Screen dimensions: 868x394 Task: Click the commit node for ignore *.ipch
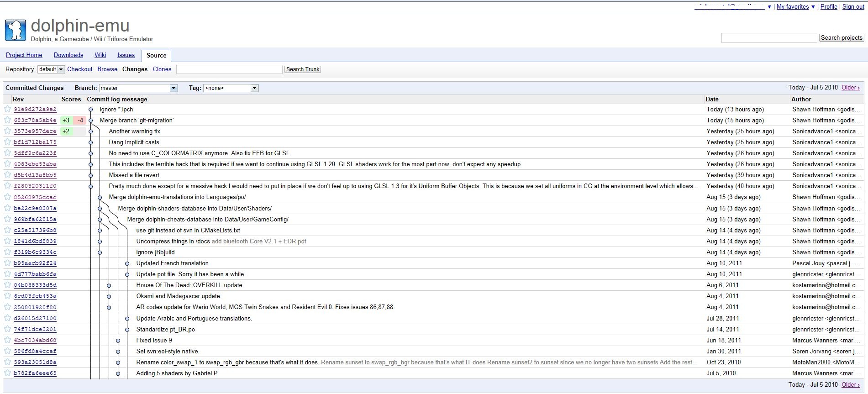coord(90,110)
